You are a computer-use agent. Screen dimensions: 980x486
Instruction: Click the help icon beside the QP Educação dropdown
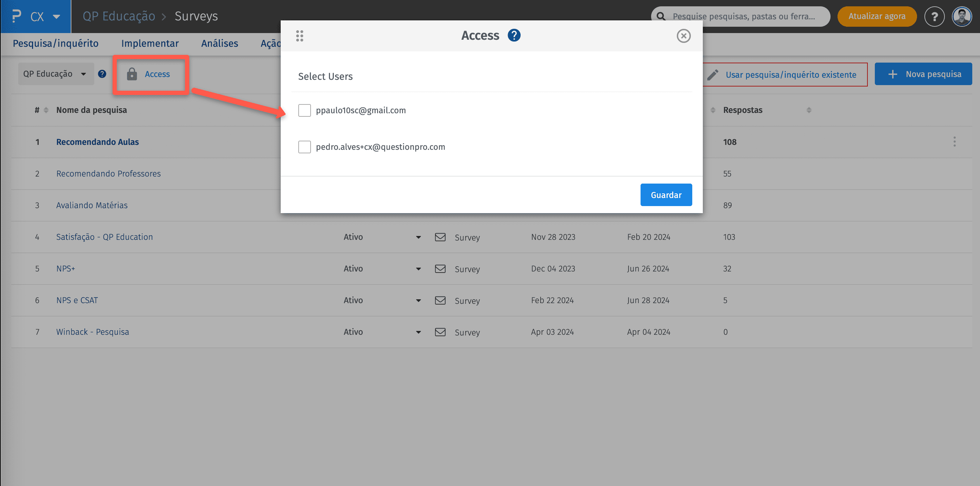coord(102,74)
